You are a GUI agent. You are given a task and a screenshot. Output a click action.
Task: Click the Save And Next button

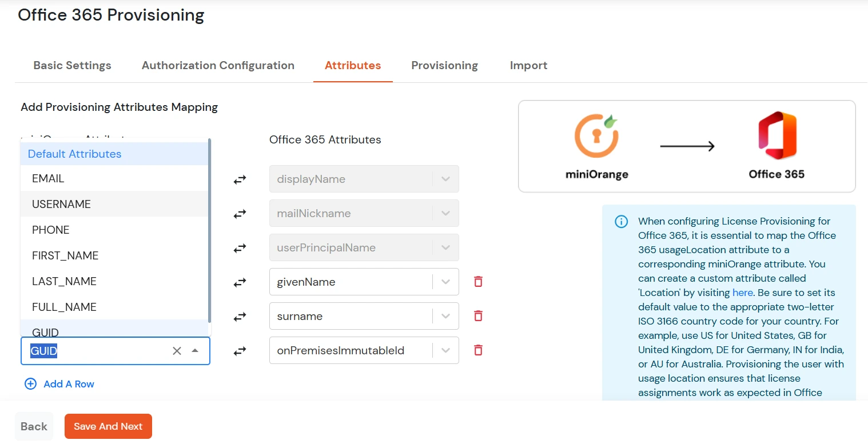pos(107,426)
